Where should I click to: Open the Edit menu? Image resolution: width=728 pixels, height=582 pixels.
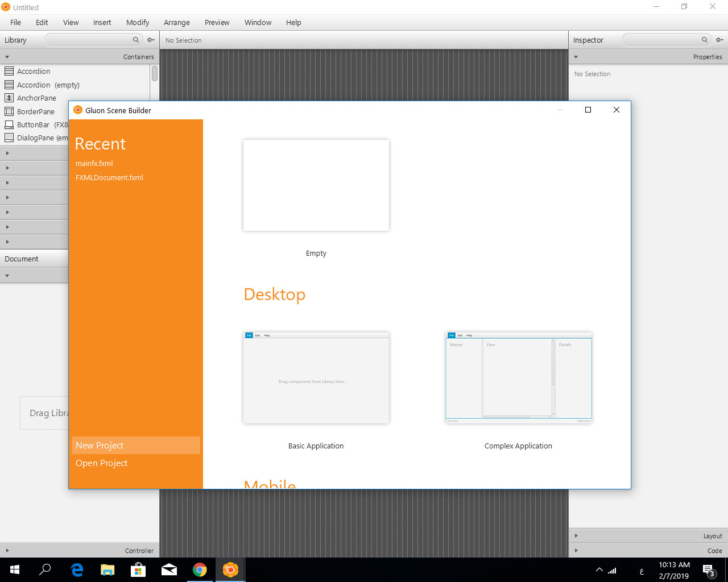click(42, 22)
